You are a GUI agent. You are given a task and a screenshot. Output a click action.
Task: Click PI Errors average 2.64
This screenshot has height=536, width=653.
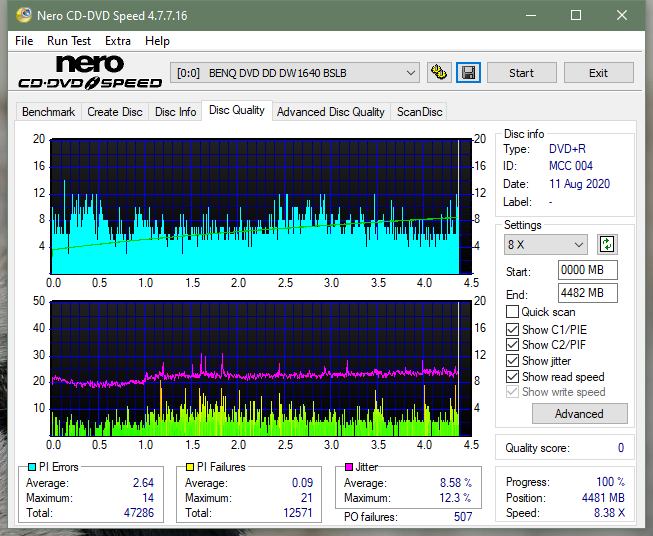point(143,483)
